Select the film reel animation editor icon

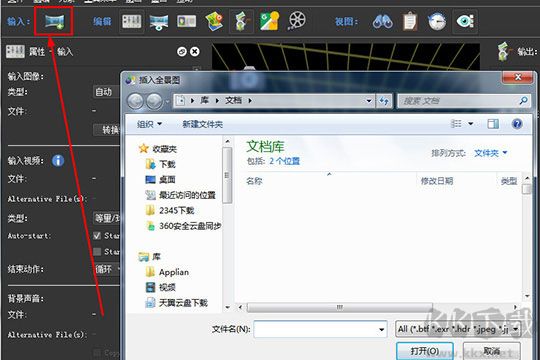(x=297, y=20)
